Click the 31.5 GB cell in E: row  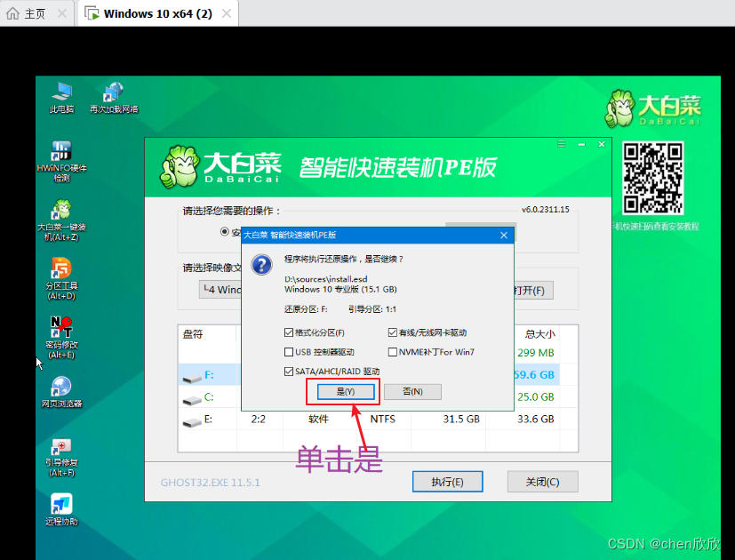point(461,419)
